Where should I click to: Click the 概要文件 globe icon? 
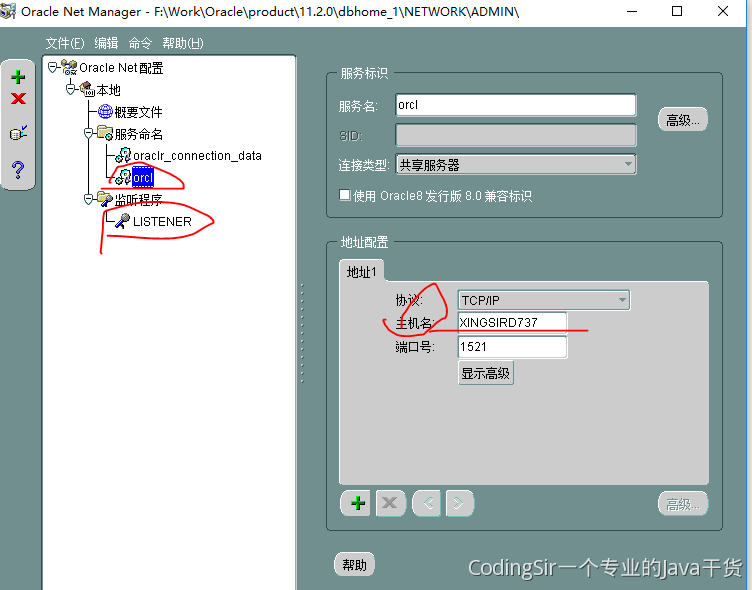105,111
